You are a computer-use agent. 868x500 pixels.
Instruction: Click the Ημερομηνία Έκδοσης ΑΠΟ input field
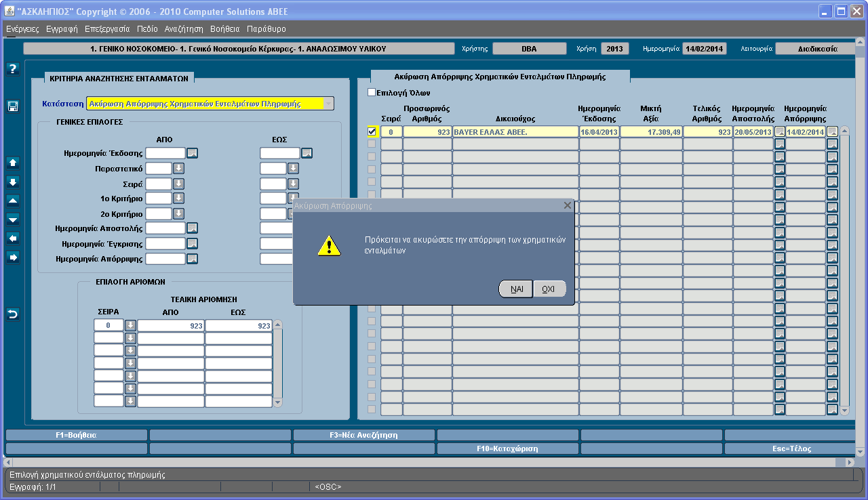pos(165,153)
